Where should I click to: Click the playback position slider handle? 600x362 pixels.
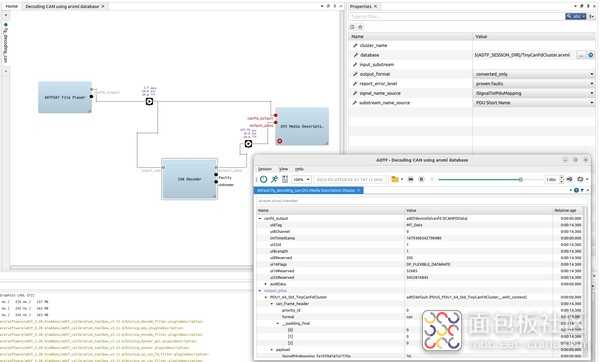tap(520, 179)
